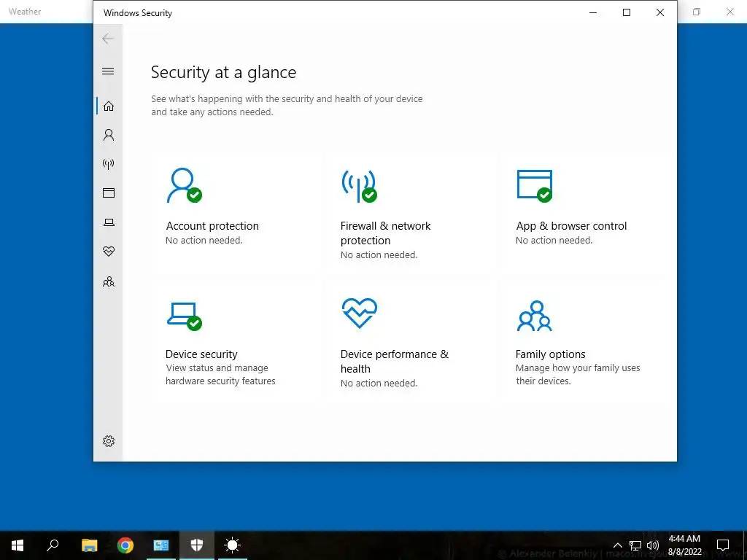Open Device performance heart sidebar icon
Image resolution: width=747 pixels, height=560 pixels.
[x=109, y=252]
